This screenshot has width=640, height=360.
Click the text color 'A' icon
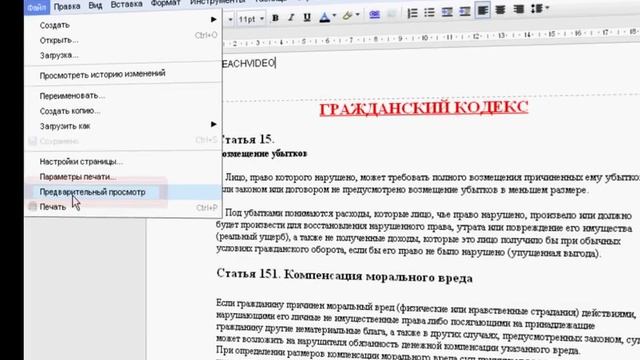325,17
